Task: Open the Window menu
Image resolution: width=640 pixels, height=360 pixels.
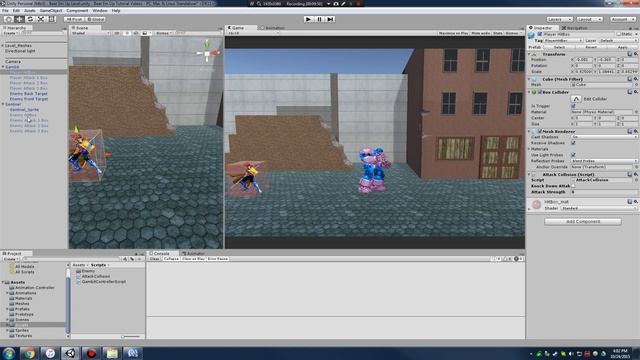Action: [x=100, y=11]
